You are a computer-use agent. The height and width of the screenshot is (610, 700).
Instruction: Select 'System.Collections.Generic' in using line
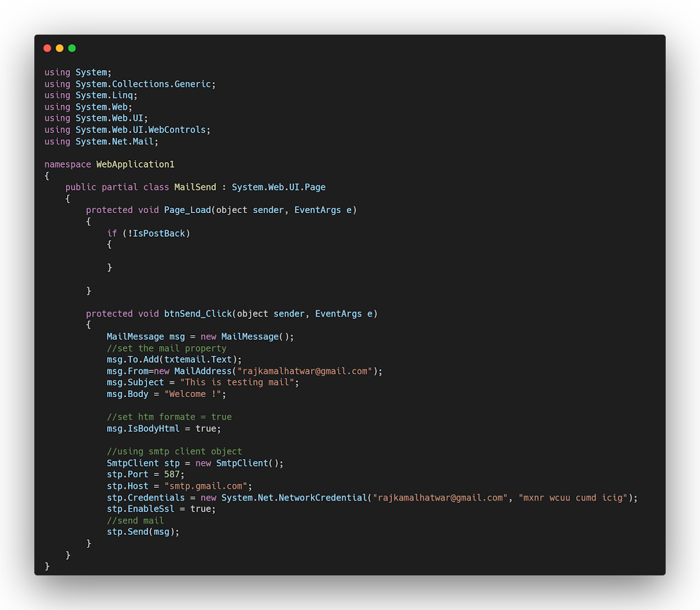(143, 84)
